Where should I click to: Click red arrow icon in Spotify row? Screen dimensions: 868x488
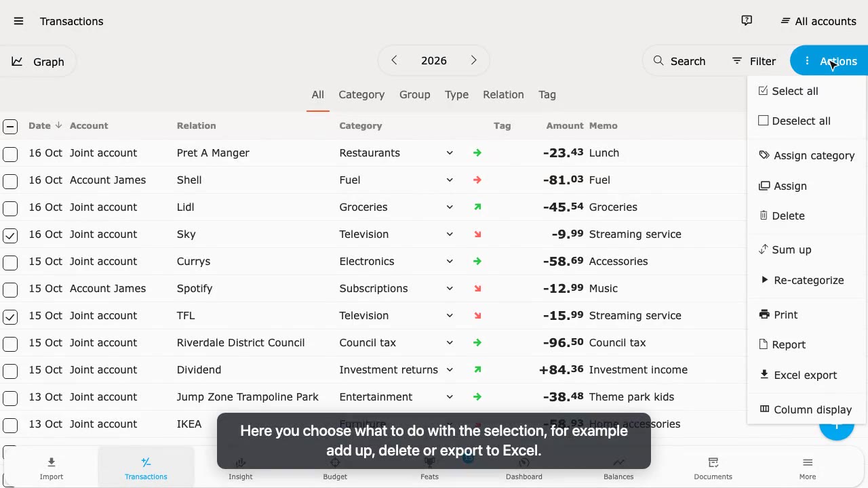pos(477,289)
